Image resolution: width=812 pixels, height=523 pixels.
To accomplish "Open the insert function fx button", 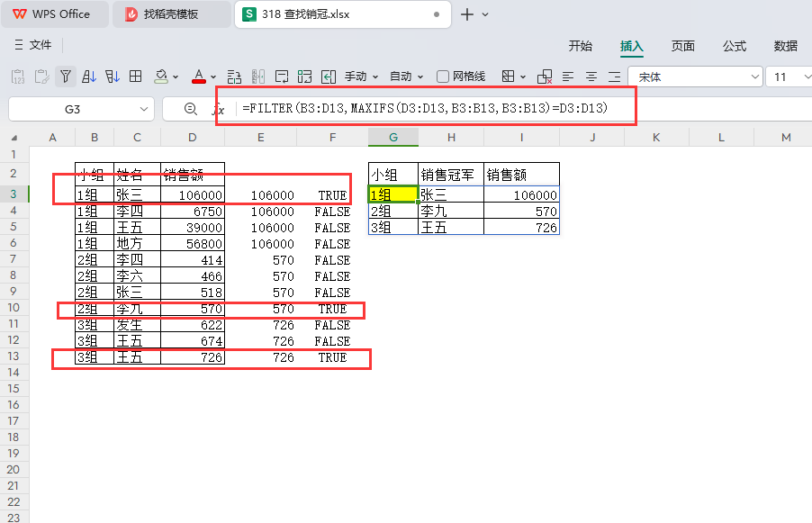I will [219, 109].
